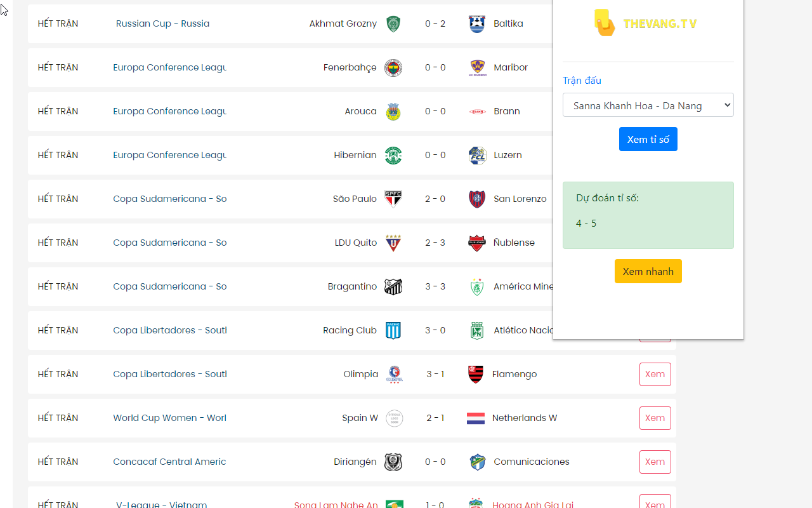Click the LDU Quito crest icon
Viewport: 812px width, 508px height.
coord(393,243)
